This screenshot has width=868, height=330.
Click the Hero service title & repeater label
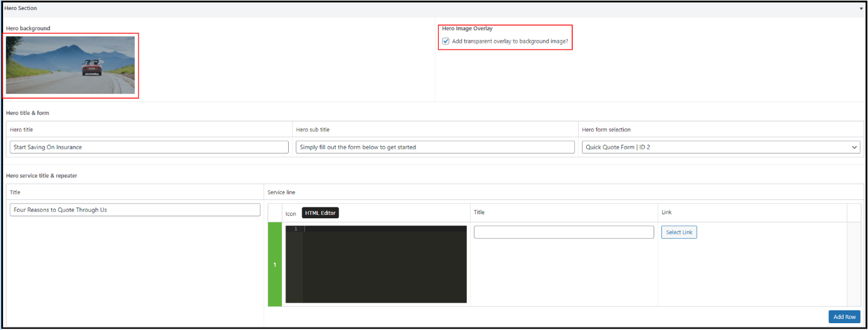point(41,175)
